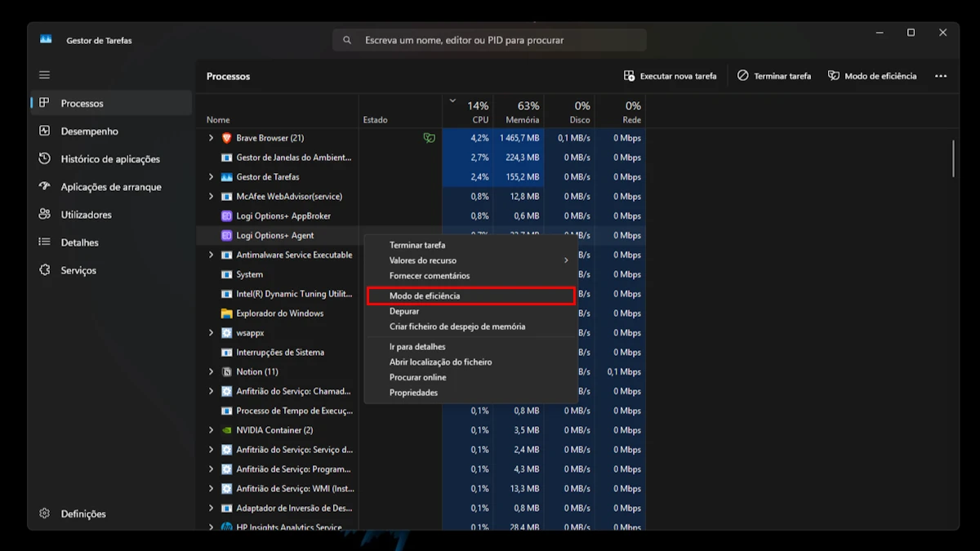Open the Desempenho performance page
The image size is (980, 551).
coord(89,131)
